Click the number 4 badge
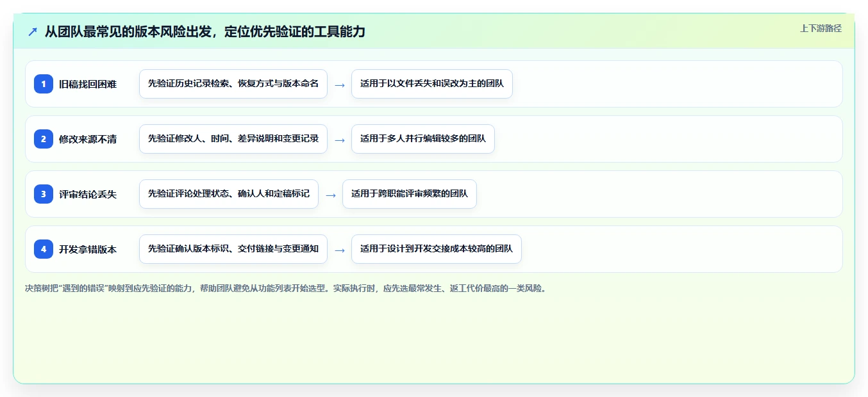Screen dimensions: 868x397 pos(44,249)
